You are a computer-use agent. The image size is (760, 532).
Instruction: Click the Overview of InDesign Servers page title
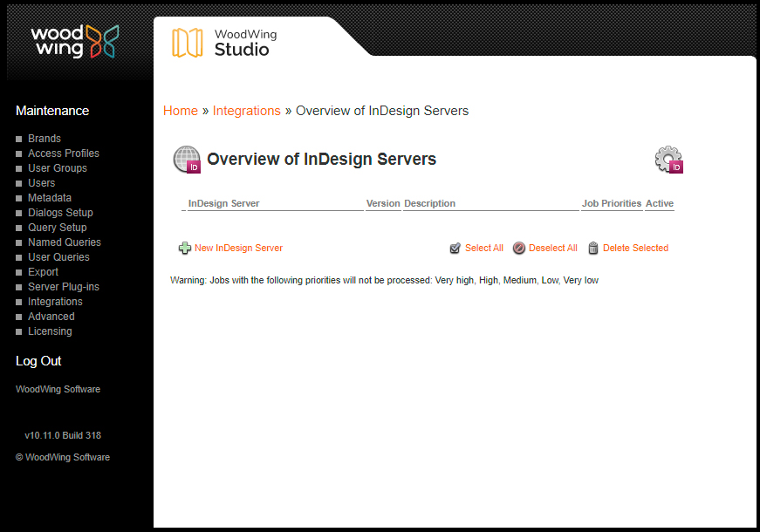[321, 160]
